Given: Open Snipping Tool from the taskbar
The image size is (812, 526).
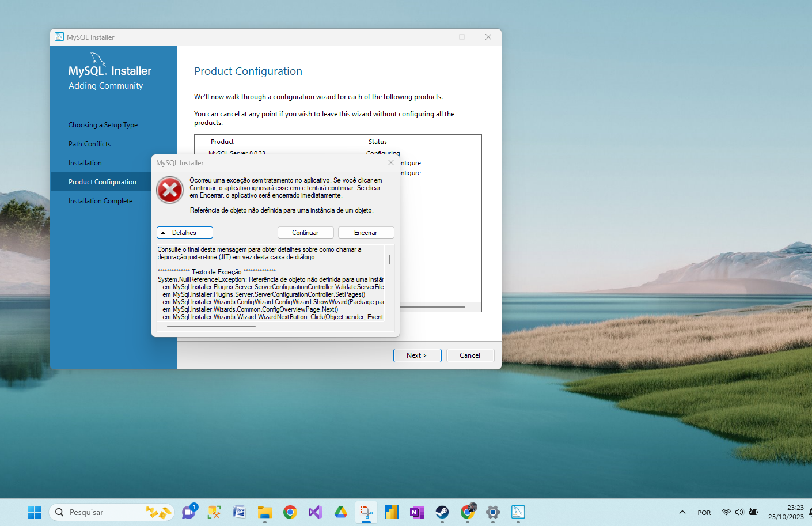Looking at the screenshot, I should [366, 512].
